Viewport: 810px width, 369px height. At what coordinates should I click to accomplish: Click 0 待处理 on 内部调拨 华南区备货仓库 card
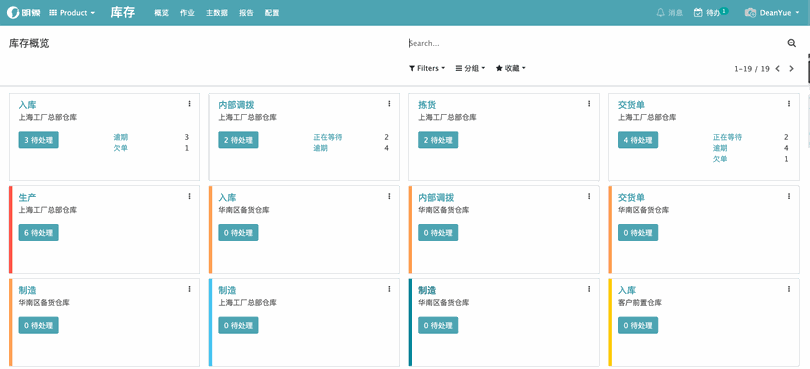coord(438,233)
